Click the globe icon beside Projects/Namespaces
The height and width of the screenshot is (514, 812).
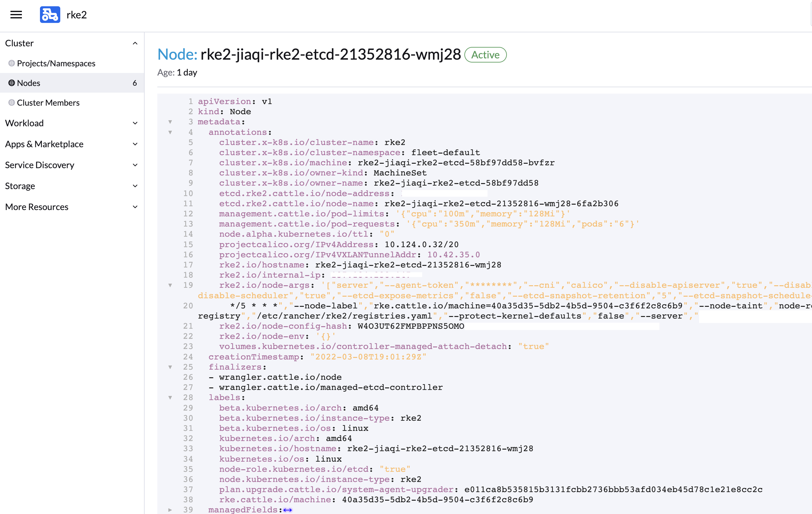tap(11, 63)
